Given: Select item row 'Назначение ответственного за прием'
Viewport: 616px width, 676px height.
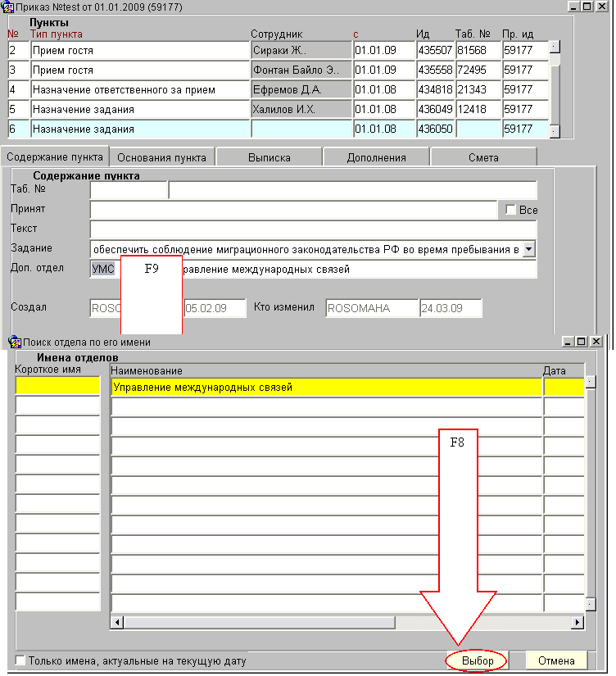Looking at the screenshot, I should (x=140, y=89).
